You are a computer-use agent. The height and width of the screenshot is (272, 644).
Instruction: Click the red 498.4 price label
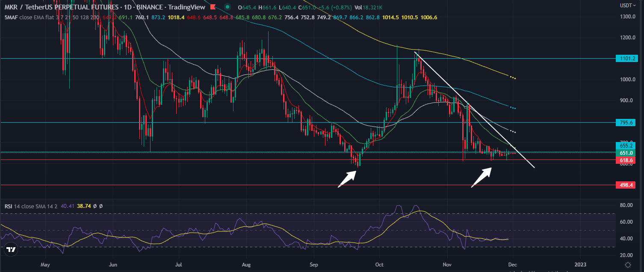pyautogui.click(x=626, y=185)
